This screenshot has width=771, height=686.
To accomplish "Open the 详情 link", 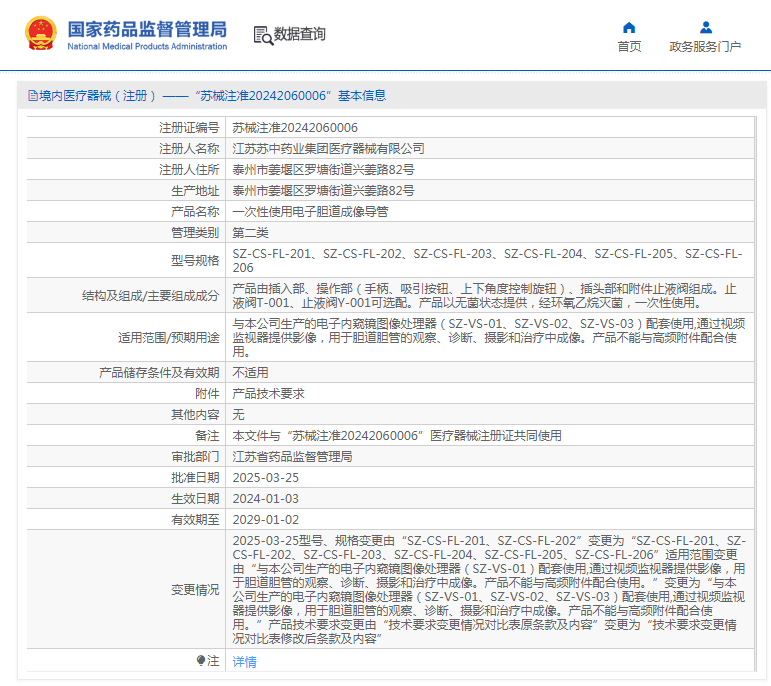I will [x=244, y=661].
